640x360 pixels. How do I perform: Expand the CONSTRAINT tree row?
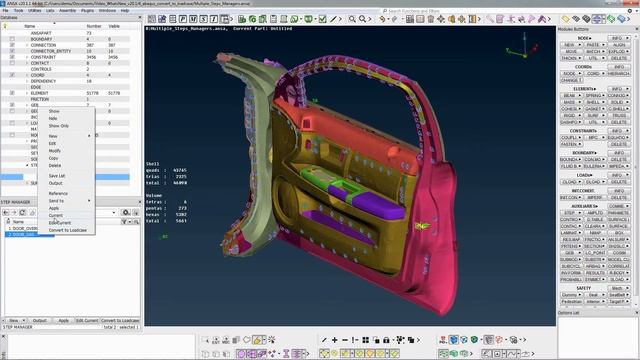click(27, 57)
